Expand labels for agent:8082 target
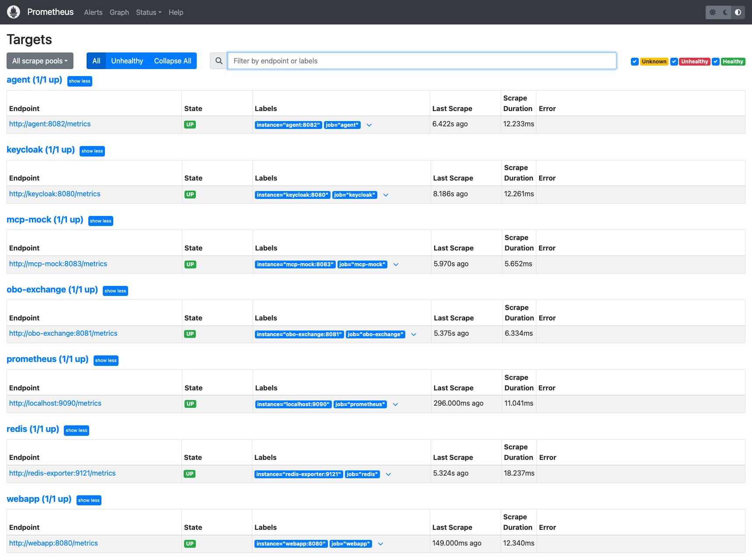The height and width of the screenshot is (560, 752). (369, 125)
